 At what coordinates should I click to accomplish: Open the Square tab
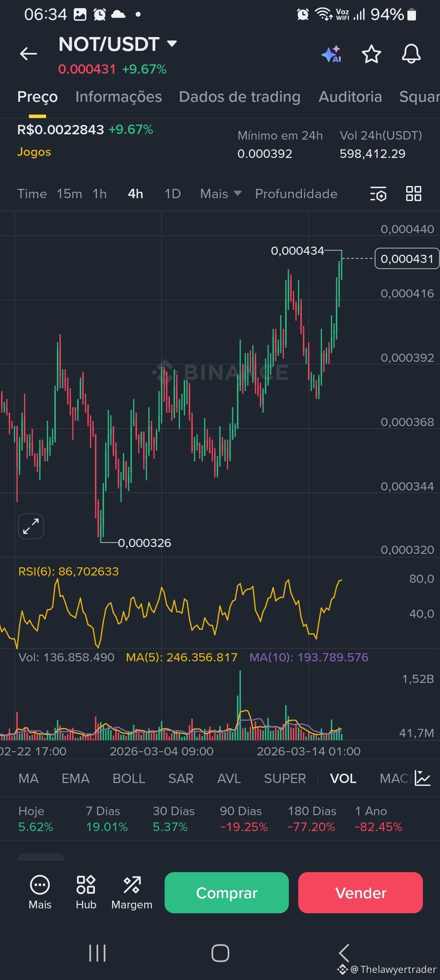coord(420,97)
